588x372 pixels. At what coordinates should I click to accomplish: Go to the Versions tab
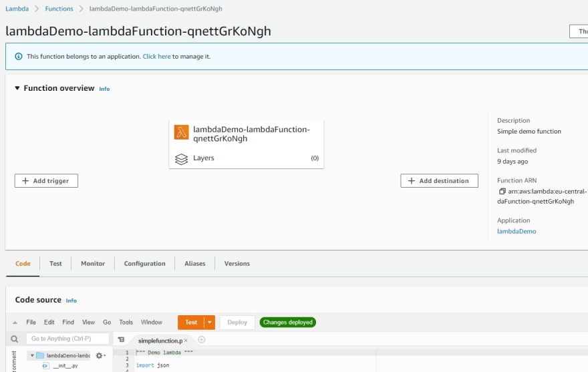[x=237, y=264]
